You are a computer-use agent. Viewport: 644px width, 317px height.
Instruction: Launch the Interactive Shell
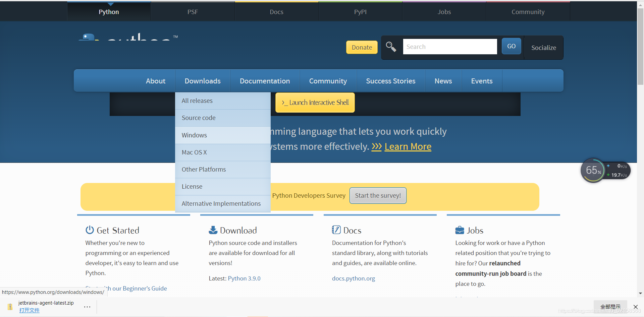coord(315,103)
